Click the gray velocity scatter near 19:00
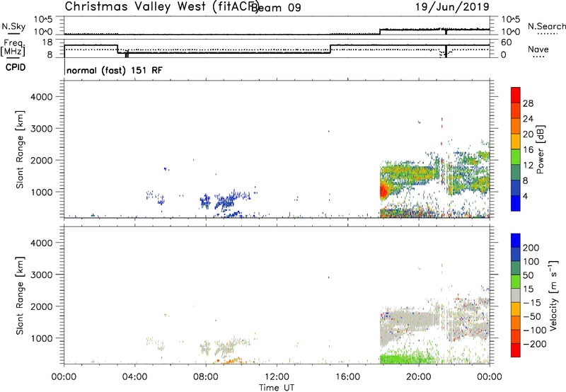 tap(408, 319)
